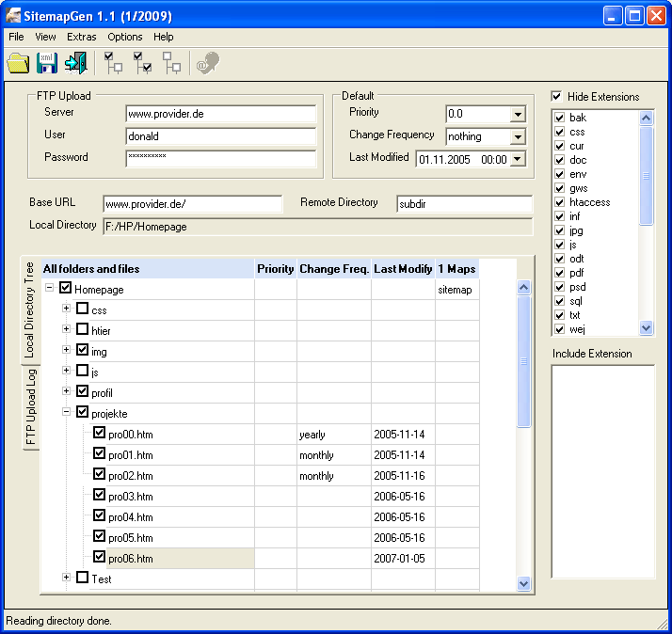Click the yearly cell for pro00.htm
This screenshot has height=634, width=672.
click(334, 435)
